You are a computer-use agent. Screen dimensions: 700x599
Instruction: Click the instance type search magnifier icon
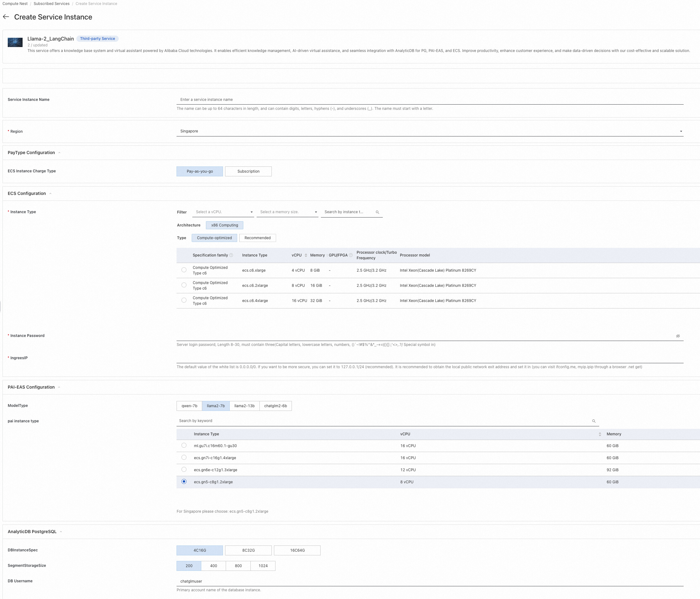378,212
